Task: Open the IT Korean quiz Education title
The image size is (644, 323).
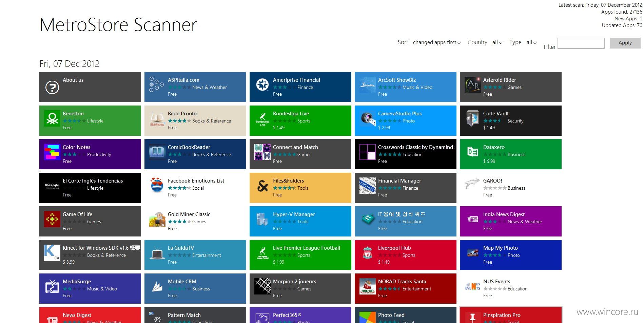Action: 402,214
